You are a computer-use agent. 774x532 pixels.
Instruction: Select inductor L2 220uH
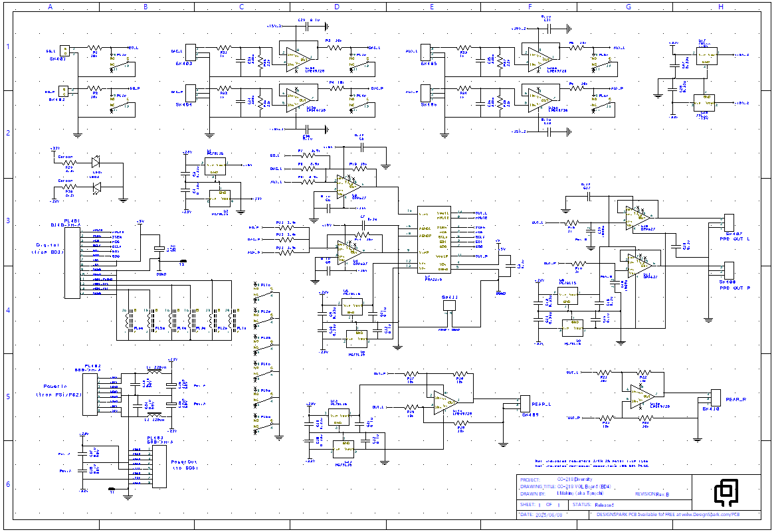pos(155,416)
